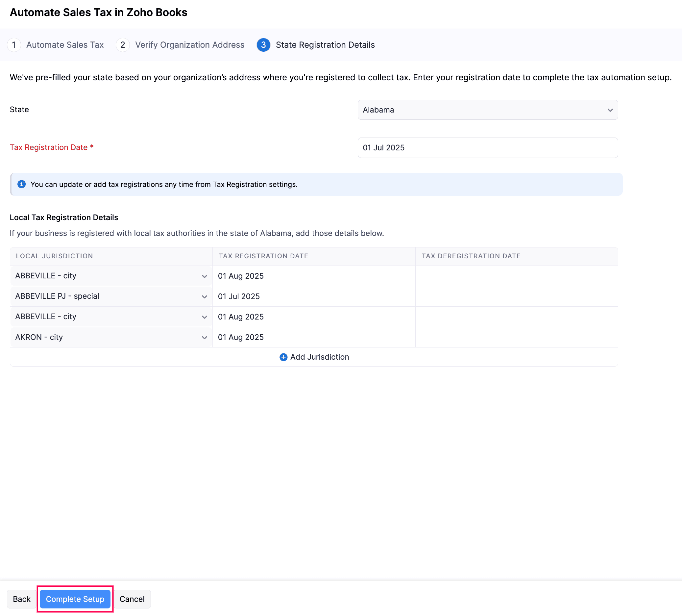Image resolution: width=682 pixels, height=616 pixels.
Task: Click the Cancel button
Action: pyautogui.click(x=132, y=599)
